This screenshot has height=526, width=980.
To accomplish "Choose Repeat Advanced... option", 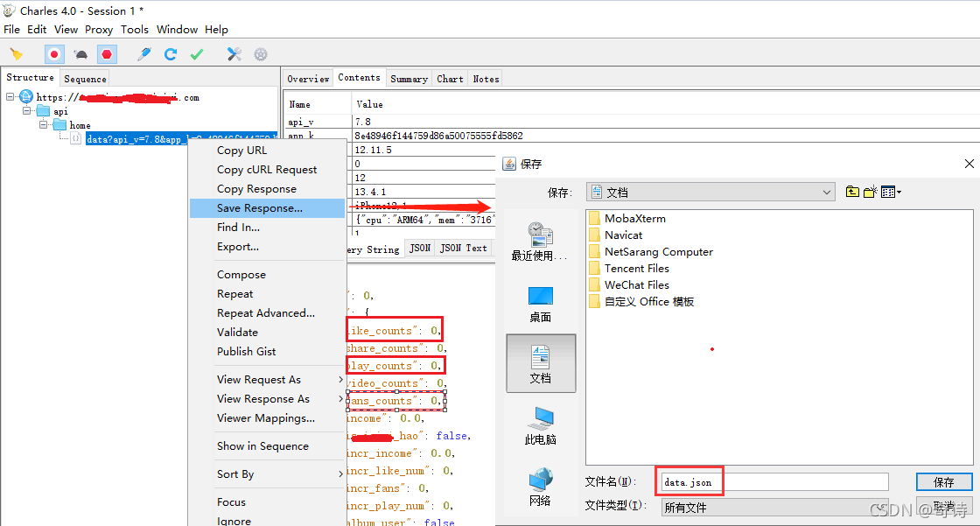I will pos(267,313).
